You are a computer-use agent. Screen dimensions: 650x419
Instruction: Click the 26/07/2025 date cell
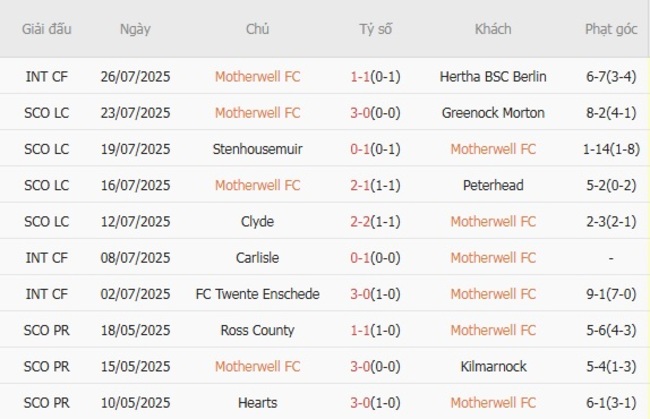point(135,76)
